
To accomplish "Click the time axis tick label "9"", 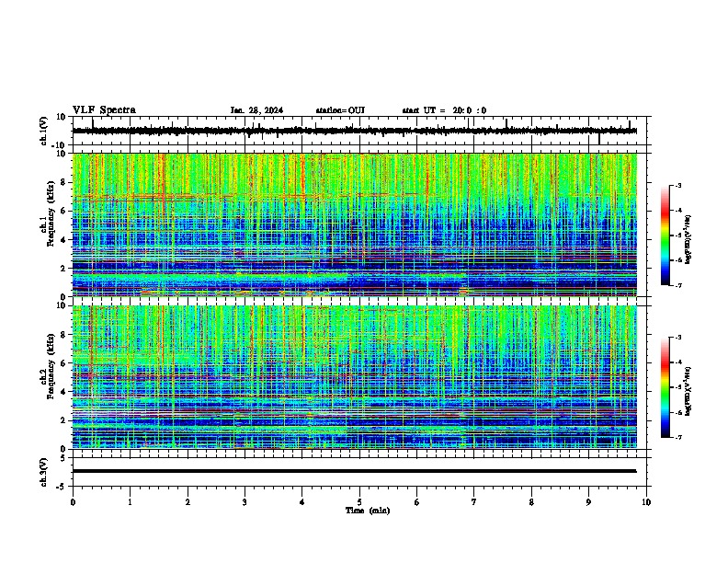I will click(x=588, y=502).
